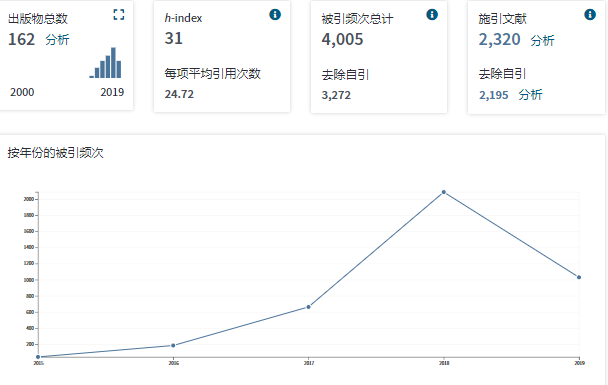The height and width of the screenshot is (385, 608).
Task: Click the 按年份的被引频次 chart title
Action: pos(55,153)
